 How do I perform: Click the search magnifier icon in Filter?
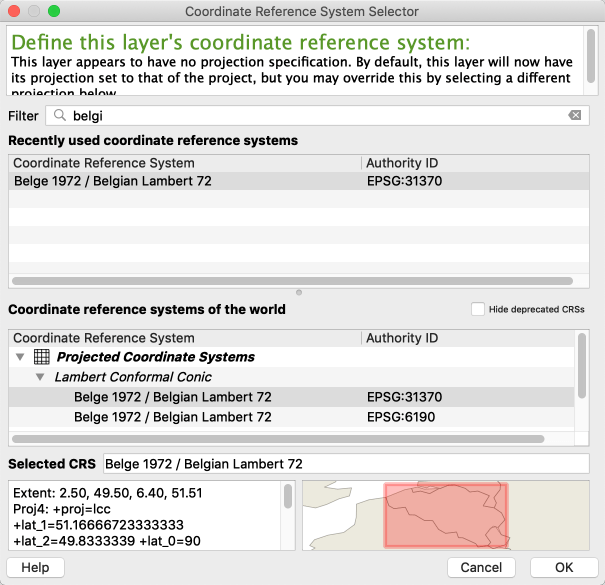tap(60, 115)
